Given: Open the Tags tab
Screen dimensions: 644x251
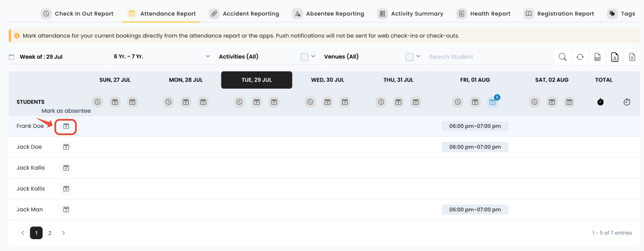Looking at the screenshot, I should click(x=621, y=14).
